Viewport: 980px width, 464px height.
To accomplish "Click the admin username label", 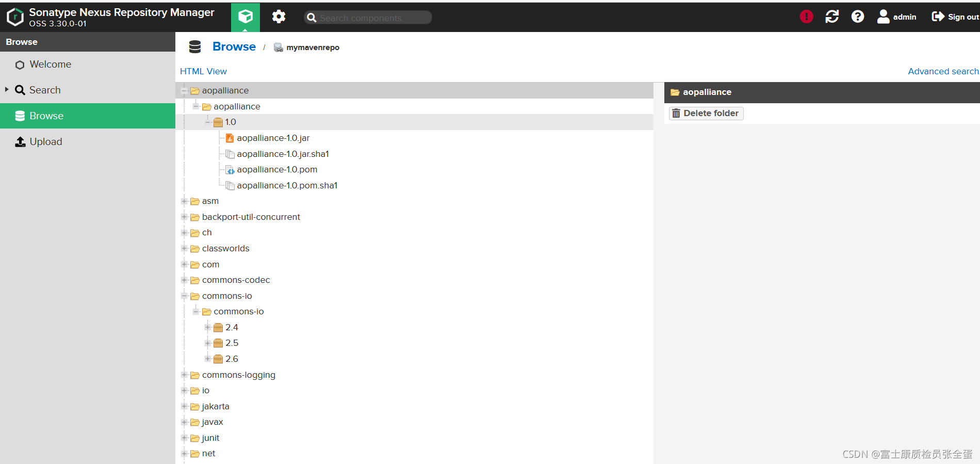I will (905, 17).
